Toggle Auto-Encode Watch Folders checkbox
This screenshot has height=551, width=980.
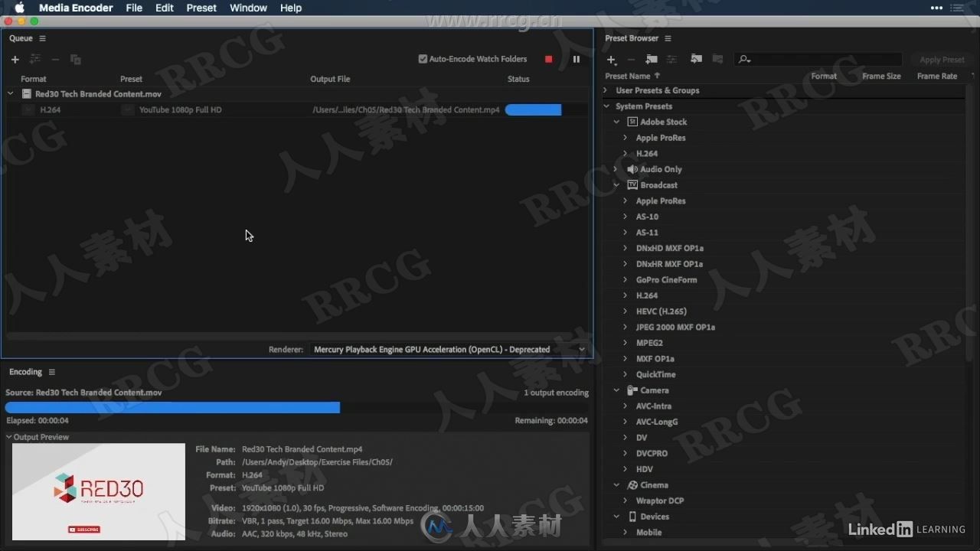(x=423, y=59)
